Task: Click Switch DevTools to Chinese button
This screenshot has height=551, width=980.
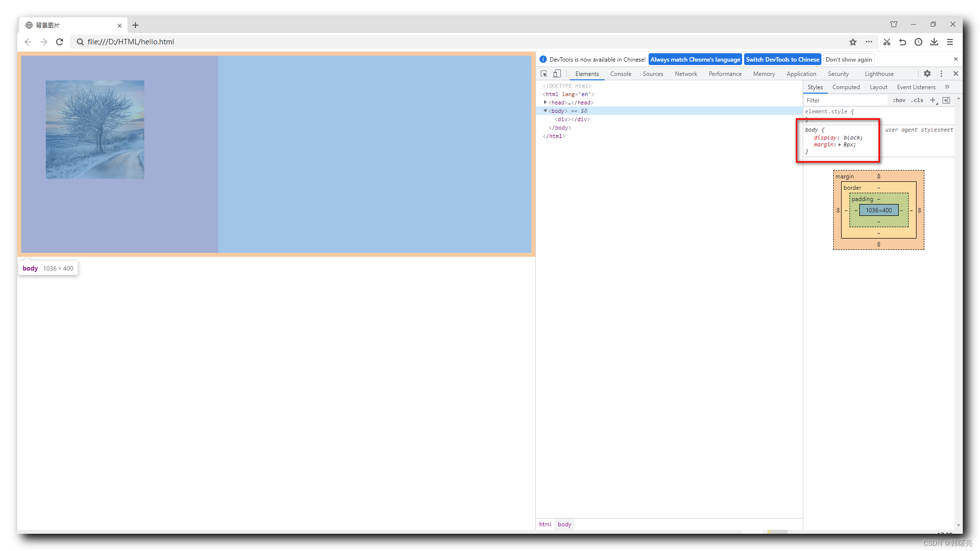Action: (782, 60)
